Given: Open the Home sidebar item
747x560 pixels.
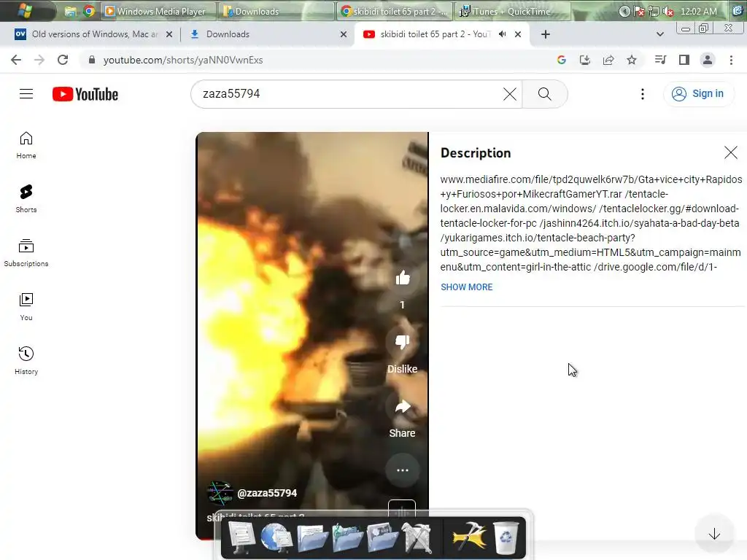Looking at the screenshot, I should [26, 145].
